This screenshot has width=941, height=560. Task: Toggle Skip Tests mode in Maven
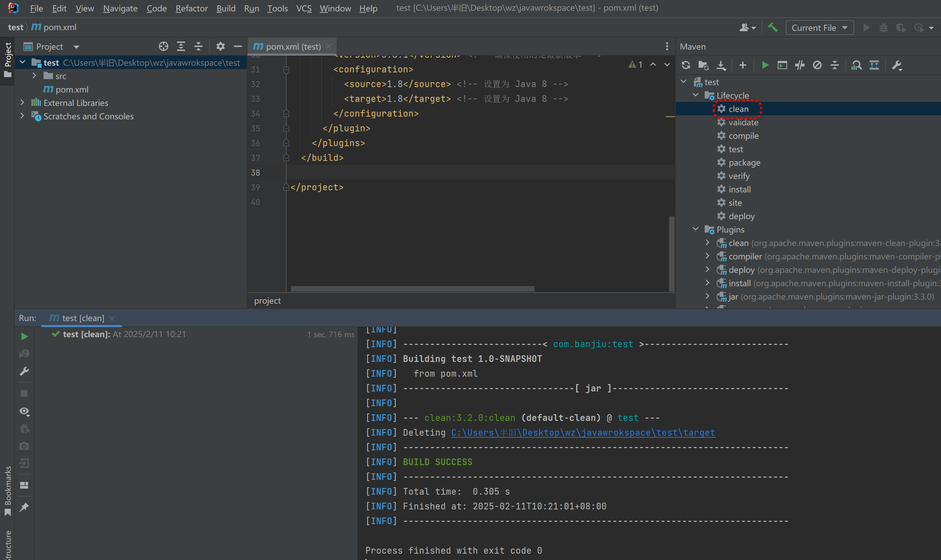[x=817, y=65]
